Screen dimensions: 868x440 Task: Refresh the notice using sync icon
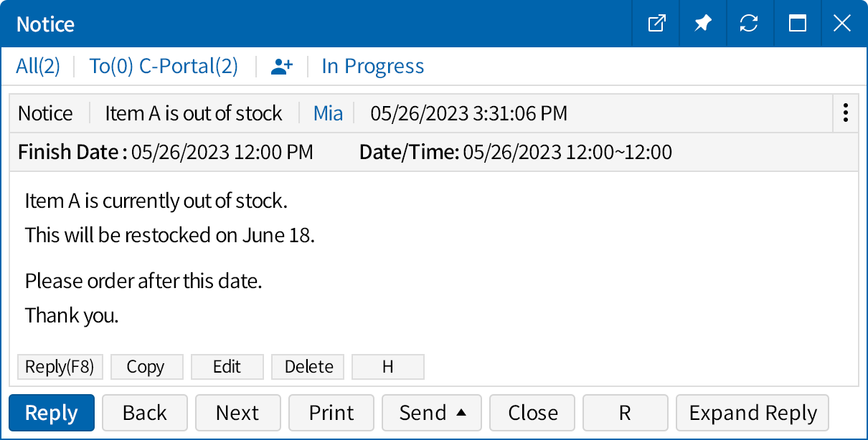click(749, 24)
